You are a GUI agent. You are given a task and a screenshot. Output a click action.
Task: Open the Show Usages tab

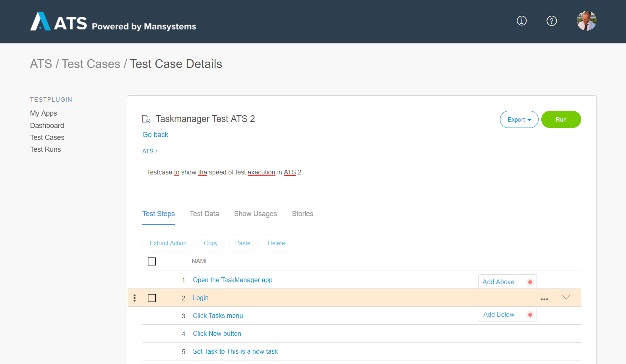[255, 214]
